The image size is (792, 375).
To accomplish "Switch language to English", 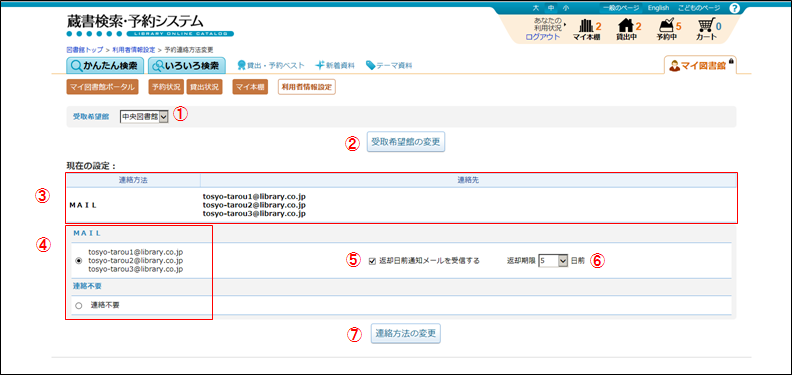I will (x=658, y=8).
